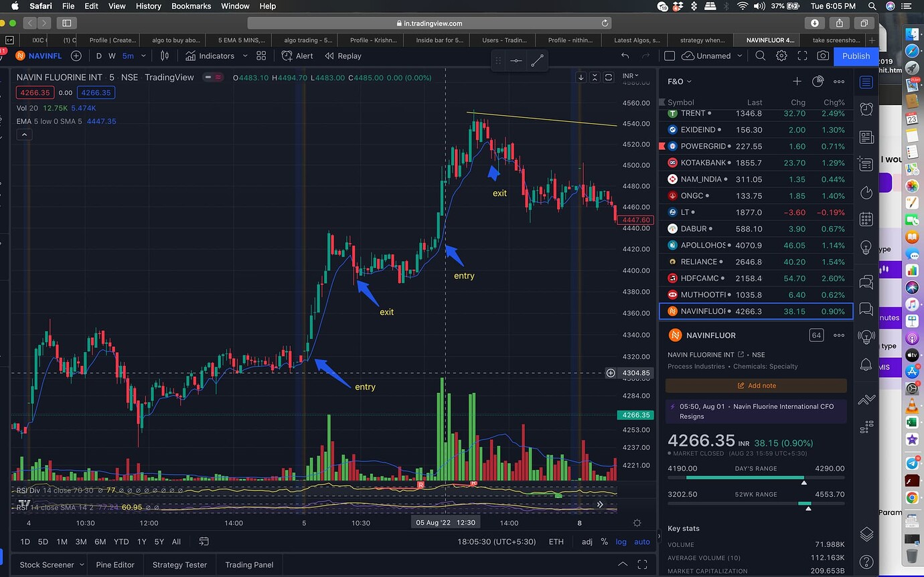This screenshot has height=577, width=924.
Task: Open NAVINFLUOR details more options menu
Action: [839, 335]
